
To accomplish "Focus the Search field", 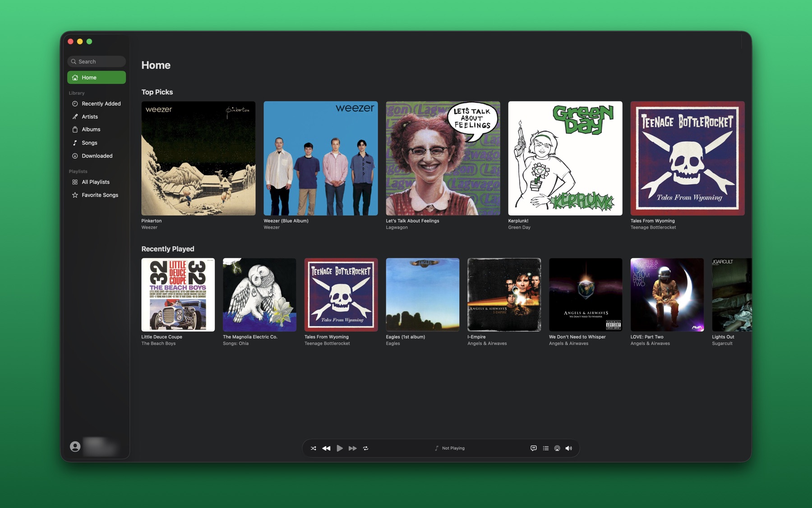I will pyautogui.click(x=97, y=61).
